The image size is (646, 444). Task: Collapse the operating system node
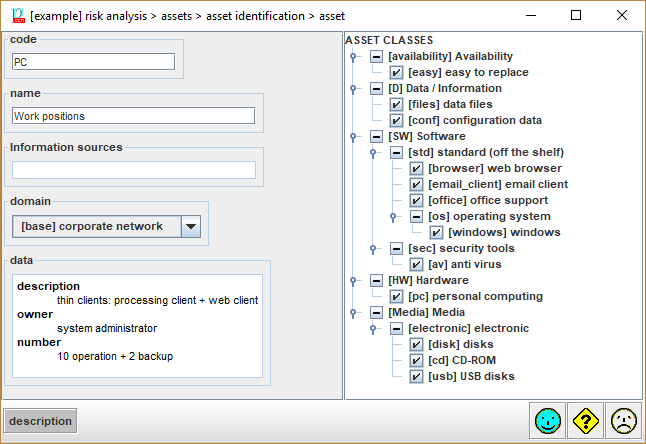pos(416,216)
